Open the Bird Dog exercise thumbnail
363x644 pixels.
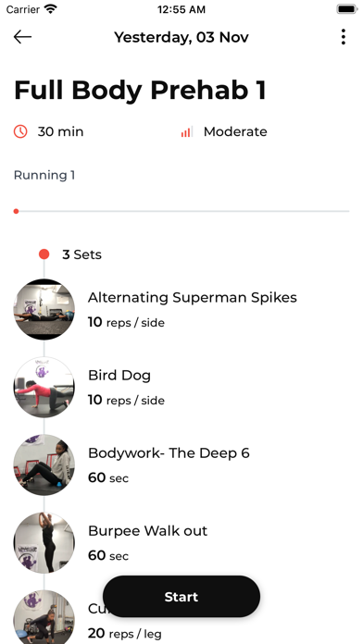click(44, 387)
